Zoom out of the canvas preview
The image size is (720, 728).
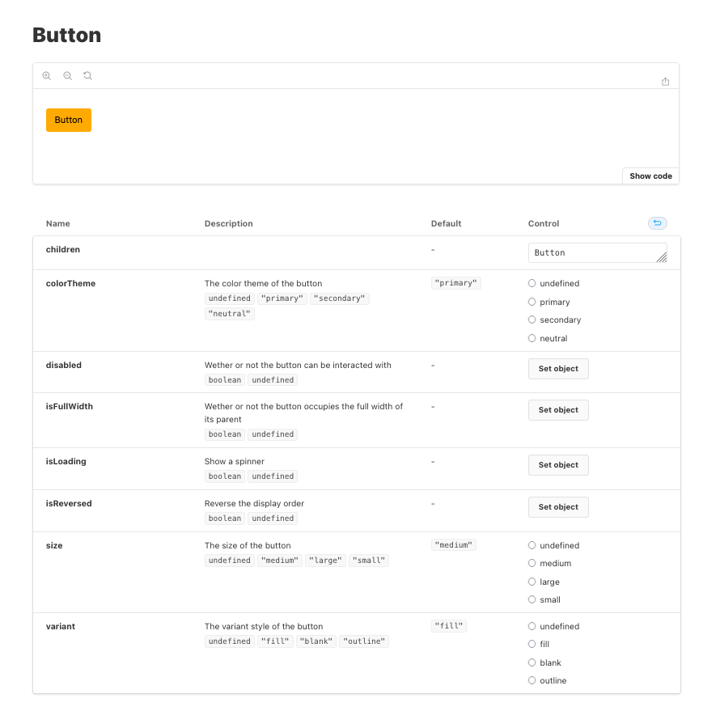click(67, 76)
